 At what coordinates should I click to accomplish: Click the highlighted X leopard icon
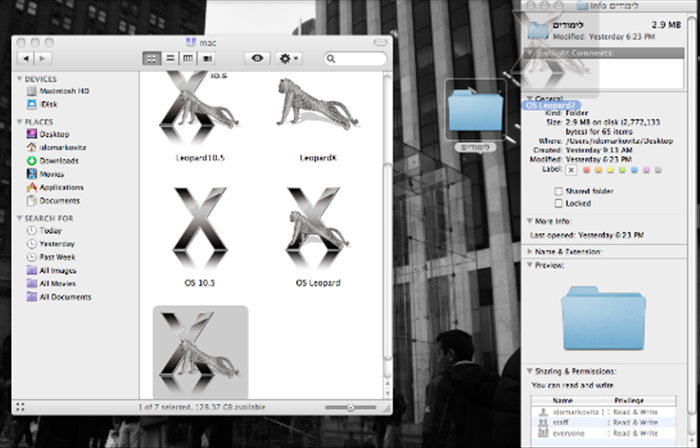coord(200,353)
